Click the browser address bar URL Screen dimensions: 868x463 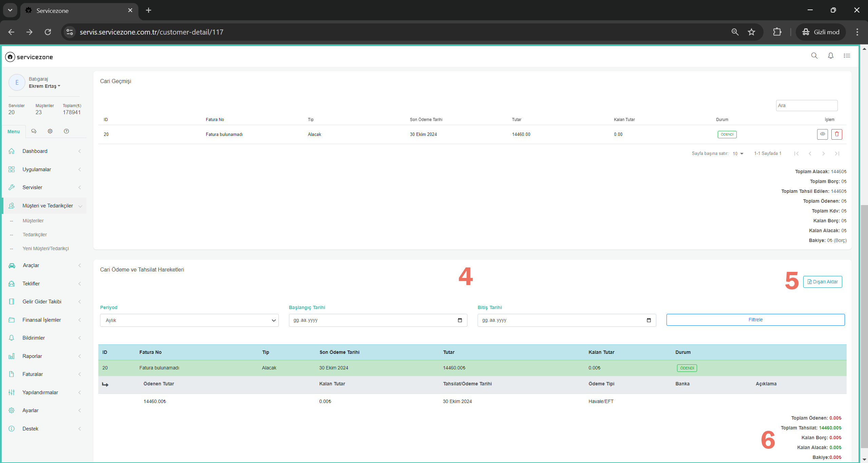151,32
